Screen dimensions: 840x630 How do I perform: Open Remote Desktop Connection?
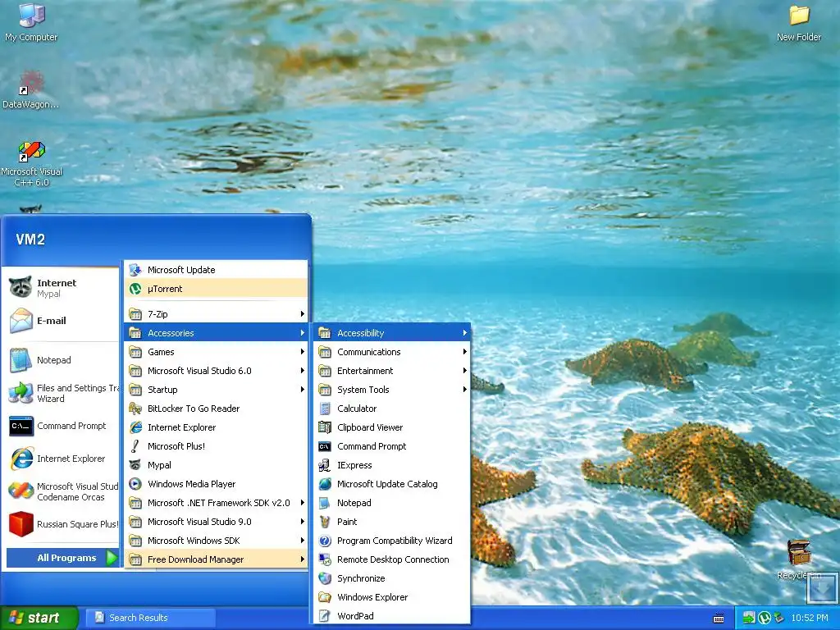tap(392, 559)
